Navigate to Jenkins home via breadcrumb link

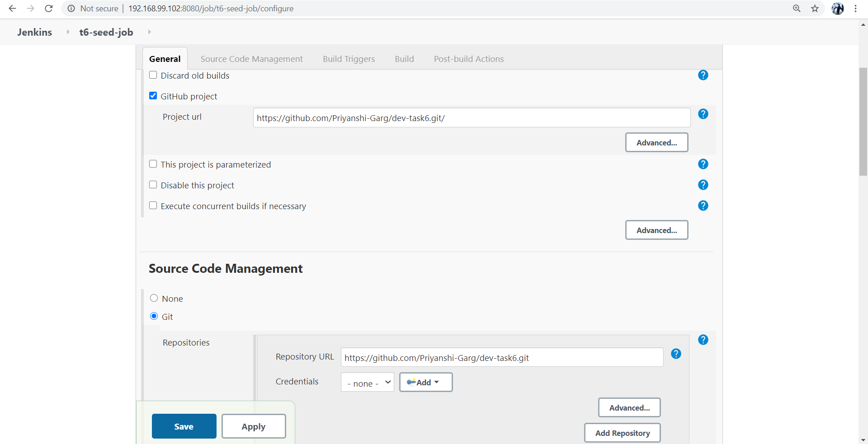click(x=34, y=32)
